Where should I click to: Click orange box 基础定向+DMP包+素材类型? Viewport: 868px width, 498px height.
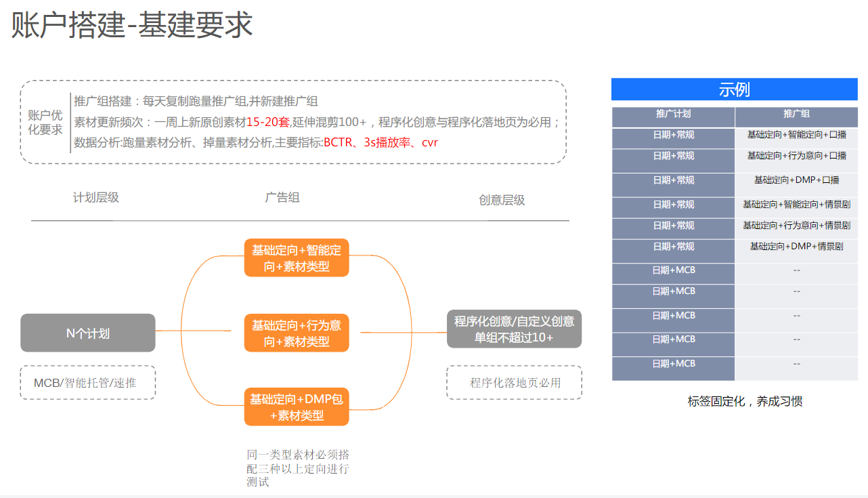(297, 407)
